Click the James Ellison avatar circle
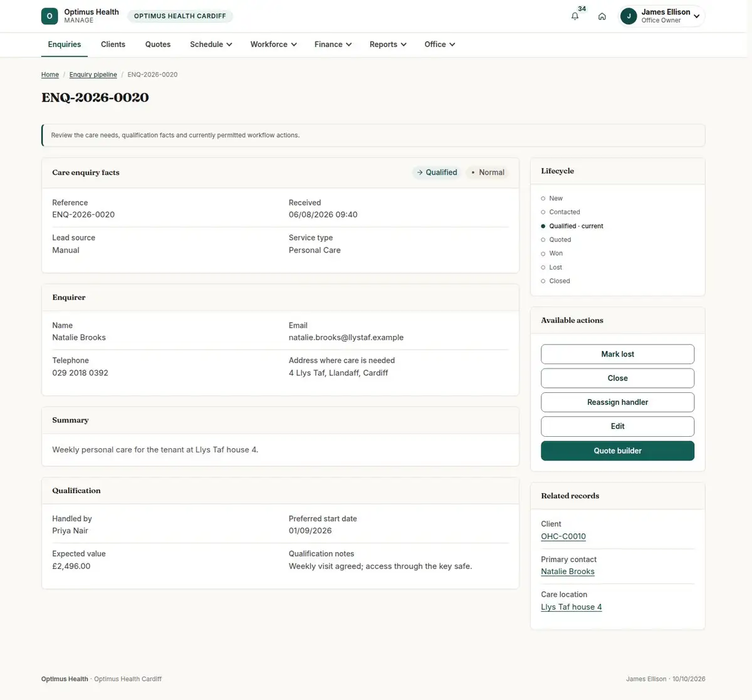The width and height of the screenshot is (752, 700). pyautogui.click(x=629, y=16)
